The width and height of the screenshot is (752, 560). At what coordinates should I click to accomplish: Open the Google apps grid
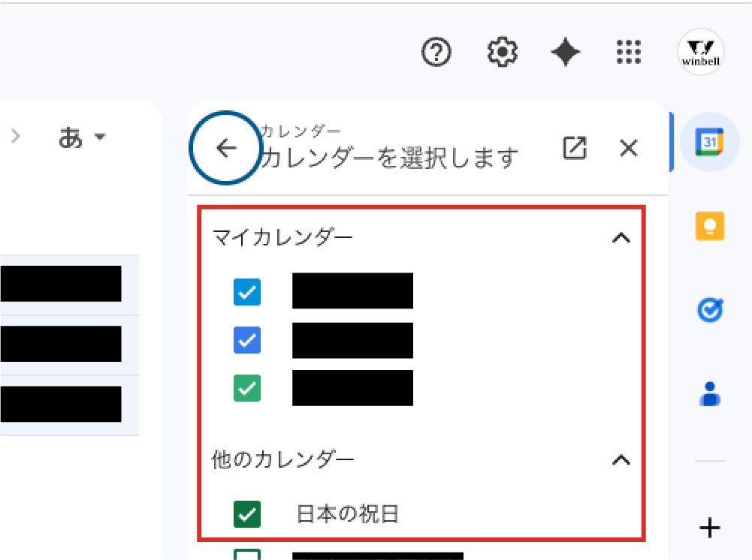click(x=628, y=53)
